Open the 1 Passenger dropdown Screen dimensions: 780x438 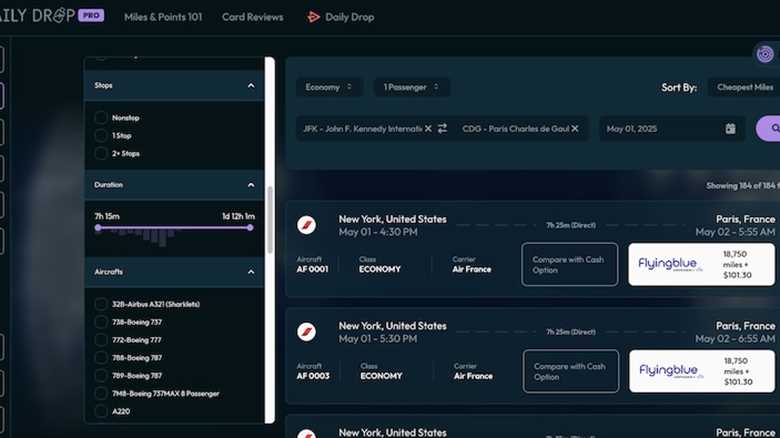pyautogui.click(x=411, y=87)
